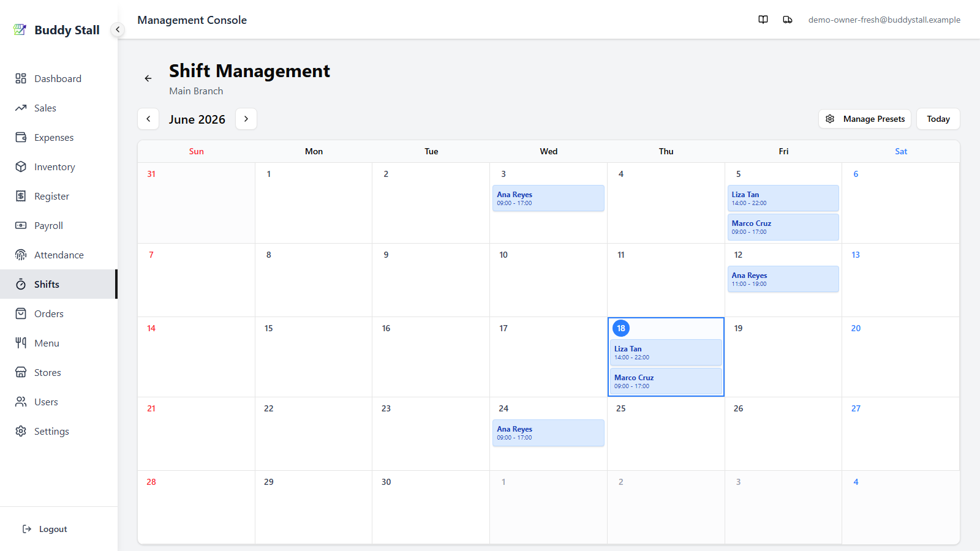This screenshot has height=551, width=980.
Task: Go back using the left arrow icon
Action: [x=148, y=78]
